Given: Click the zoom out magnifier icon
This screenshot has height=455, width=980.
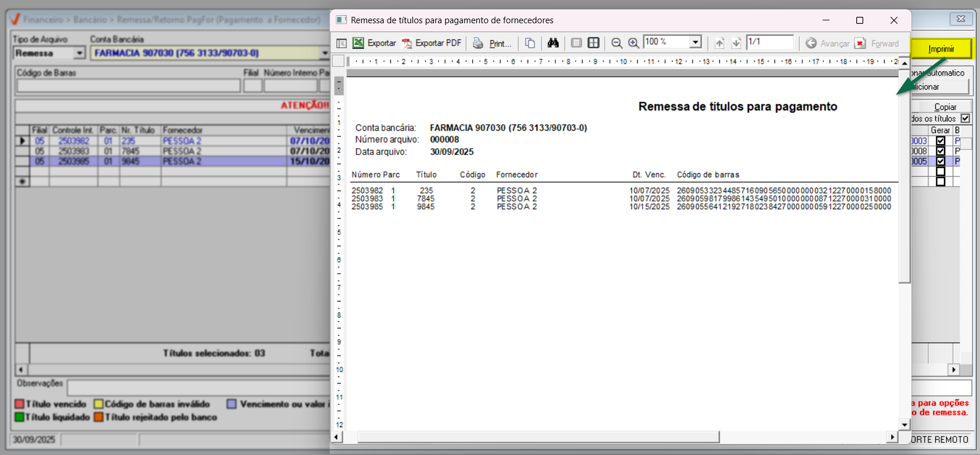Looking at the screenshot, I should (617, 43).
